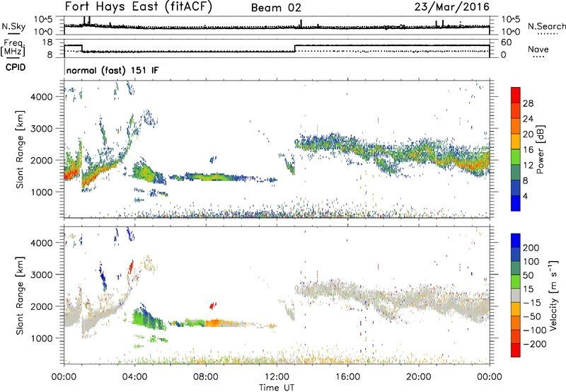Click the '-50' velocity colorbar value
The height and width of the screenshot is (392, 566).
531,316
